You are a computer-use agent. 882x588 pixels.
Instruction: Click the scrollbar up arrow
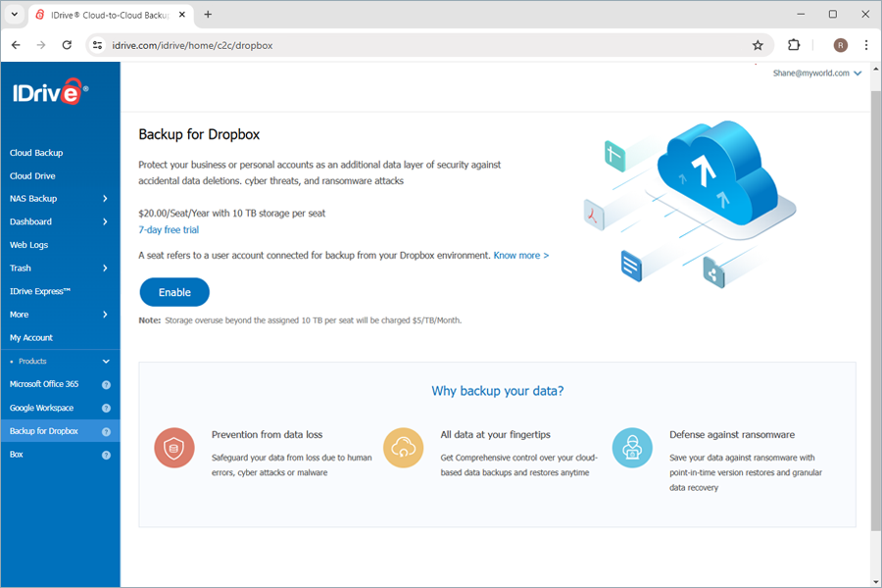click(x=876, y=69)
